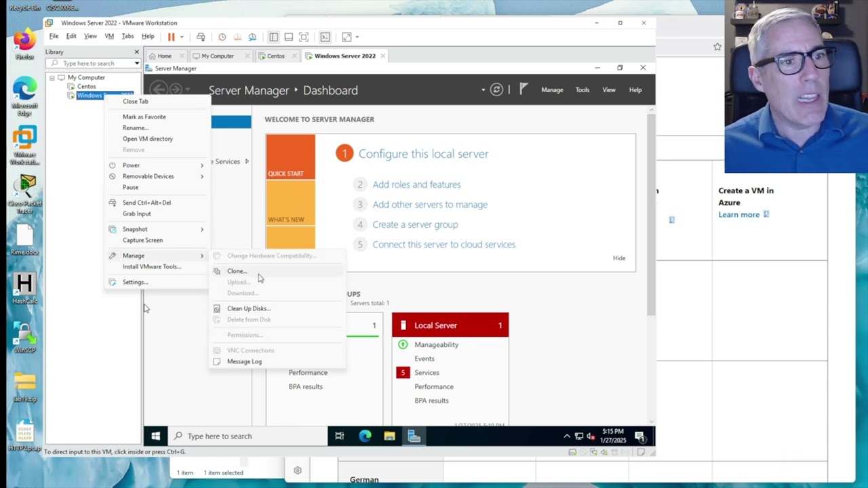Image resolution: width=868 pixels, height=488 pixels.
Task: Click the Revert to Snapshot toolbar icon
Action: 237,37
